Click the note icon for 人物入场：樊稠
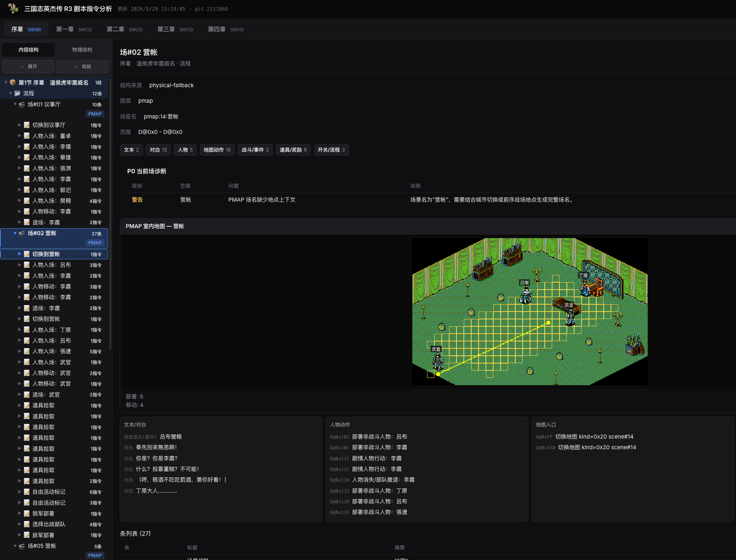736x560 pixels. click(27, 201)
